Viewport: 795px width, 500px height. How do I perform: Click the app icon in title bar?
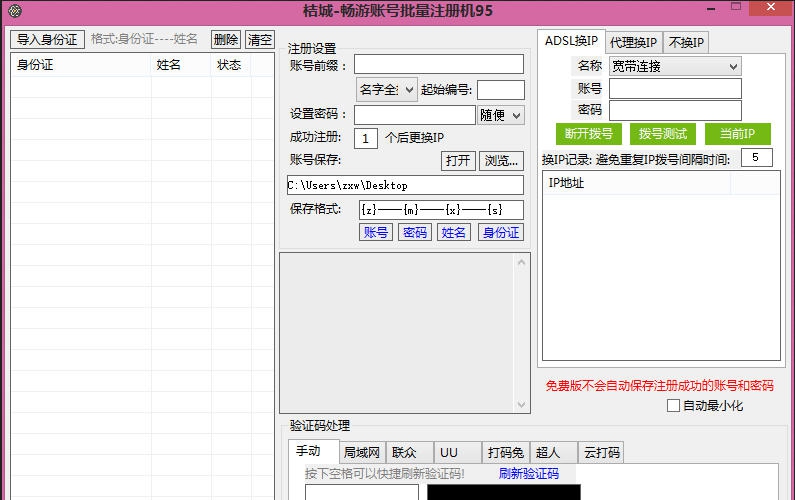pyautogui.click(x=12, y=11)
